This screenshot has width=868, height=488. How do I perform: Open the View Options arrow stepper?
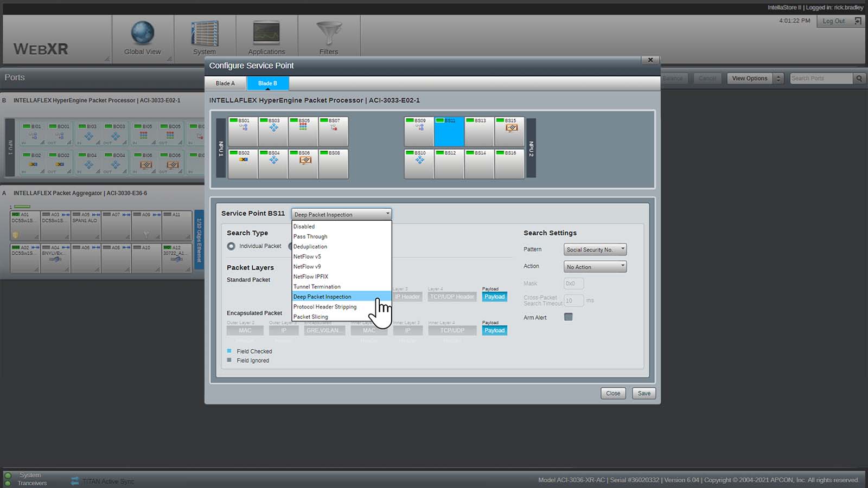point(778,79)
